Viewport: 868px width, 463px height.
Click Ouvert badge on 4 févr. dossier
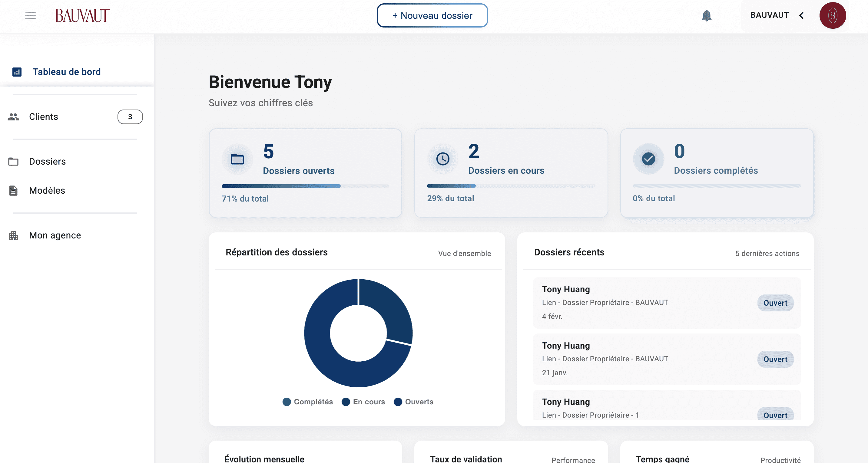(775, 303)
